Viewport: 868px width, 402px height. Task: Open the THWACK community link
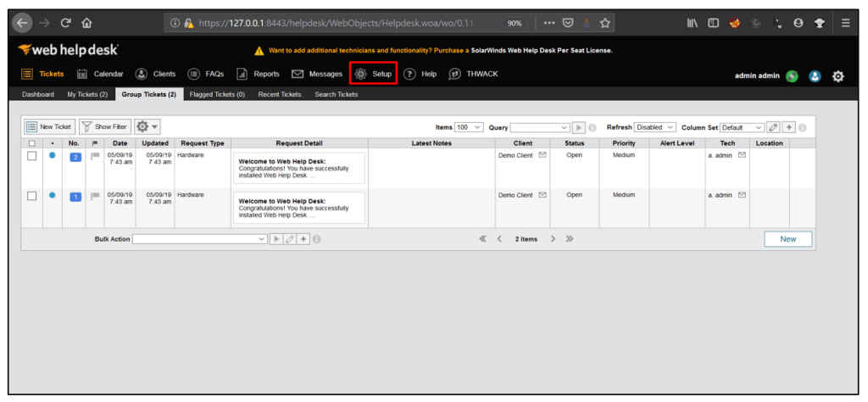473,74
